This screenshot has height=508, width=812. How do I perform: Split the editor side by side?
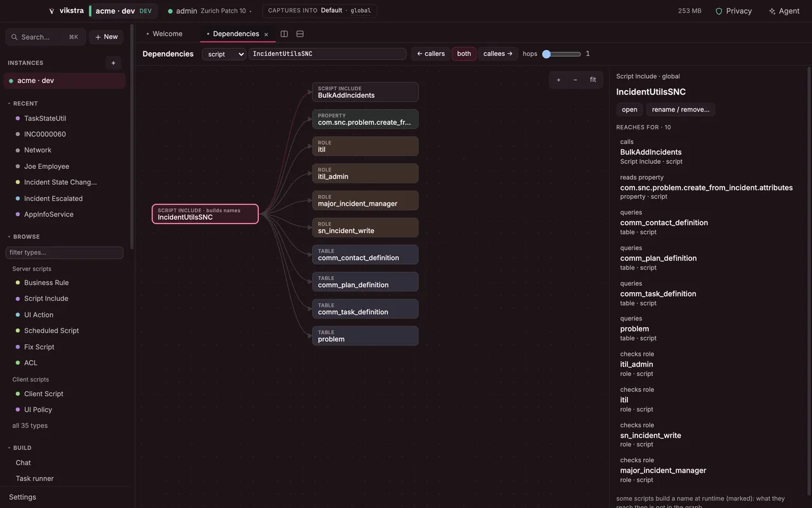(x=284, y=34)
